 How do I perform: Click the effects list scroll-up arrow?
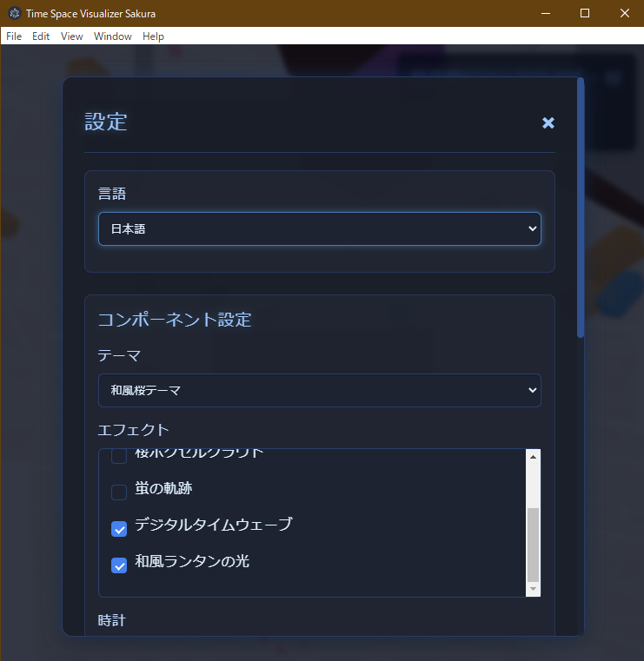(x=533, y=457)
